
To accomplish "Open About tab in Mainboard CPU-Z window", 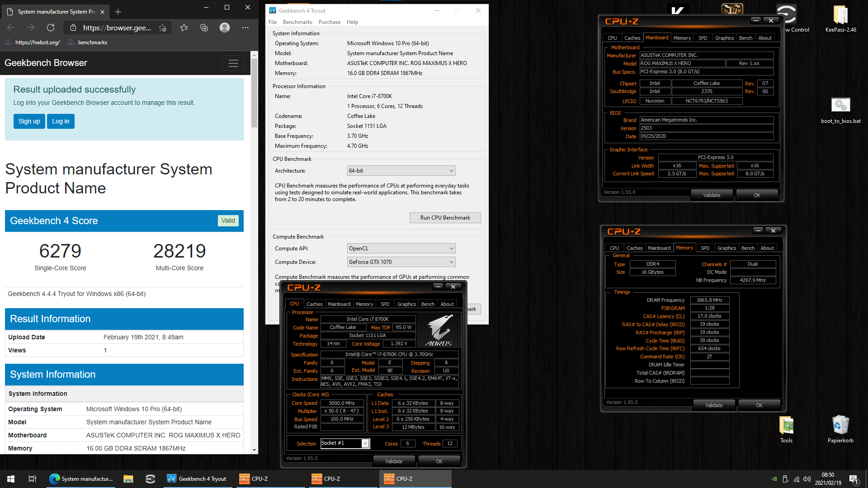I will click(765, 38).
